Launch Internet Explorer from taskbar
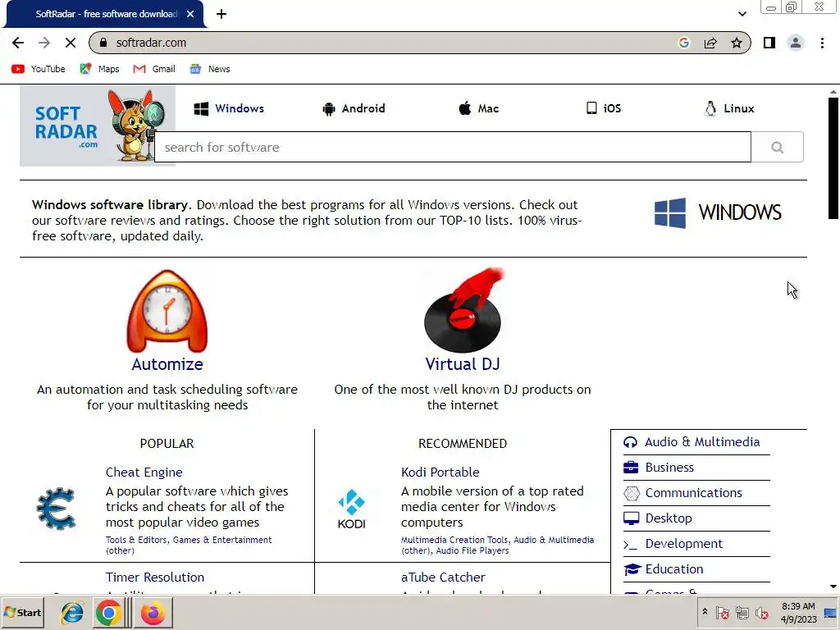Screen dimensions: 840x630 (72, 613)
